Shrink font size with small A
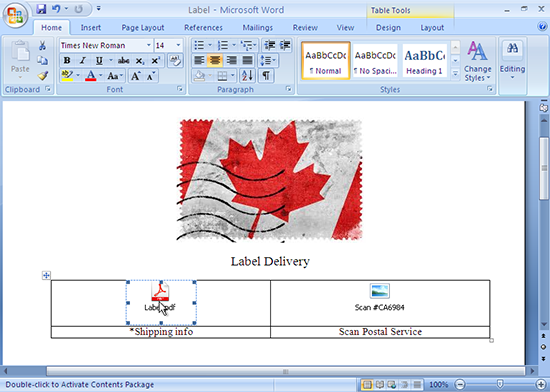 (150, 76)
